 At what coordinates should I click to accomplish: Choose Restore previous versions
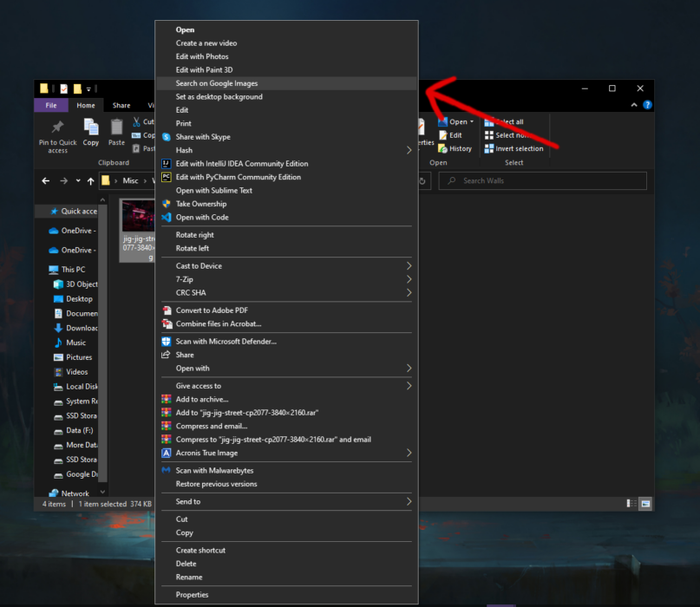(286, 484)
